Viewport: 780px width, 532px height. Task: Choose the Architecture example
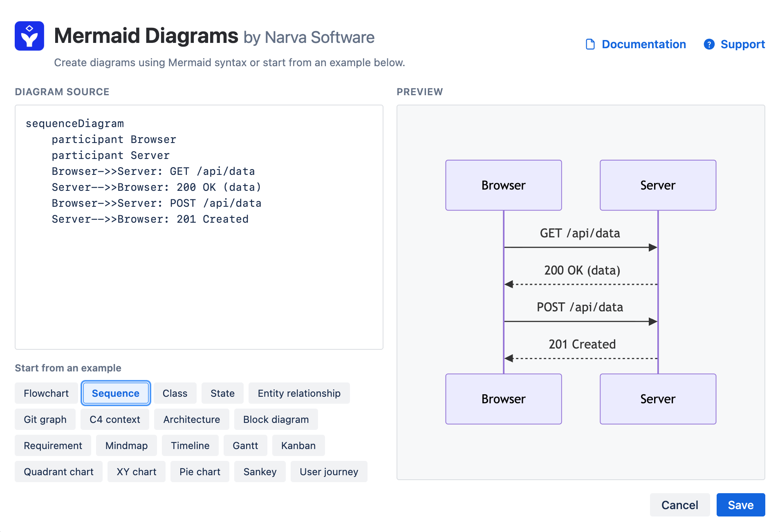coord(192,419)
